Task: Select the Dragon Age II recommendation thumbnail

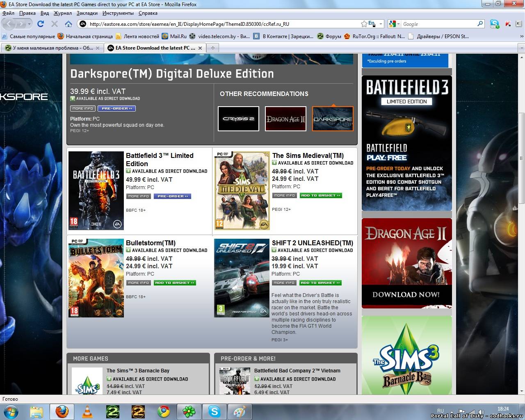Action: [x=285, y=119]
